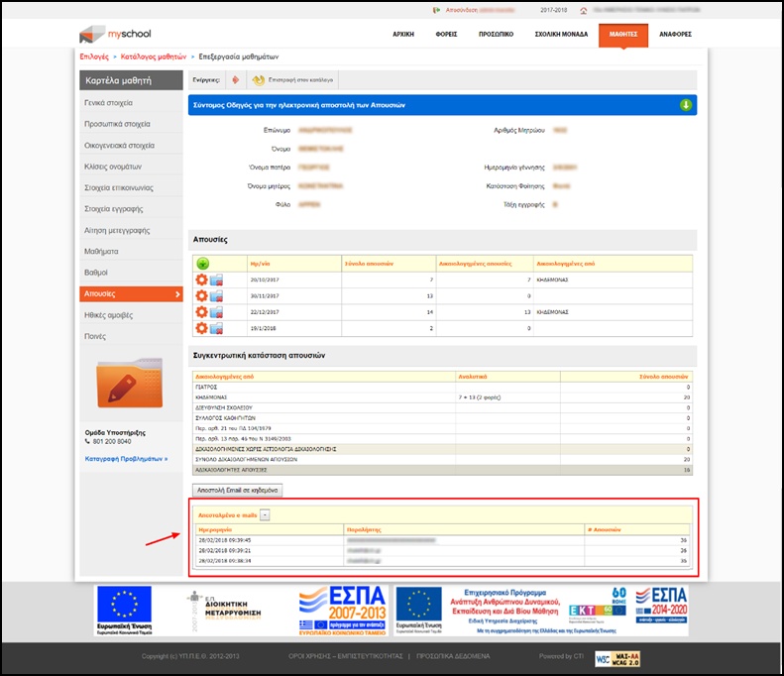Click Επιστροφή στον κατάλογο button
The image size is (784, 676).
tap(298, 79)
